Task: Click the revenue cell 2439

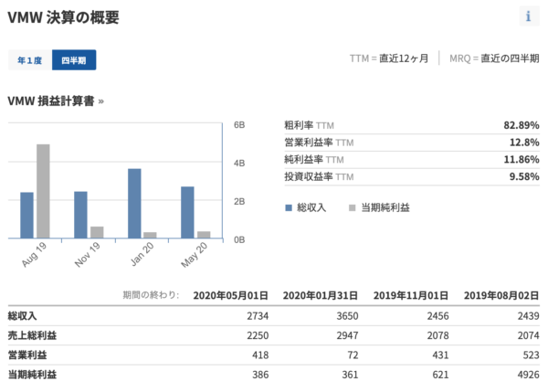Action: point(528,316)
